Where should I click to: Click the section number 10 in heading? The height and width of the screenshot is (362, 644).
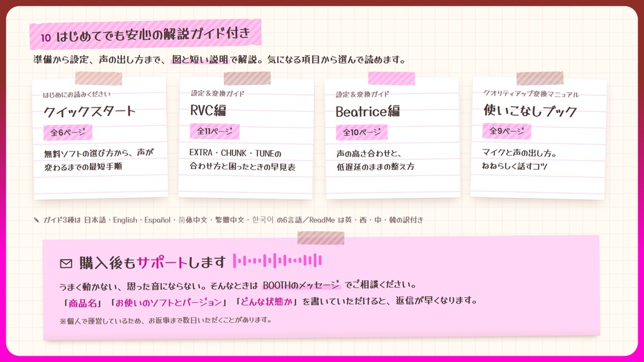[x=45, y=38]
